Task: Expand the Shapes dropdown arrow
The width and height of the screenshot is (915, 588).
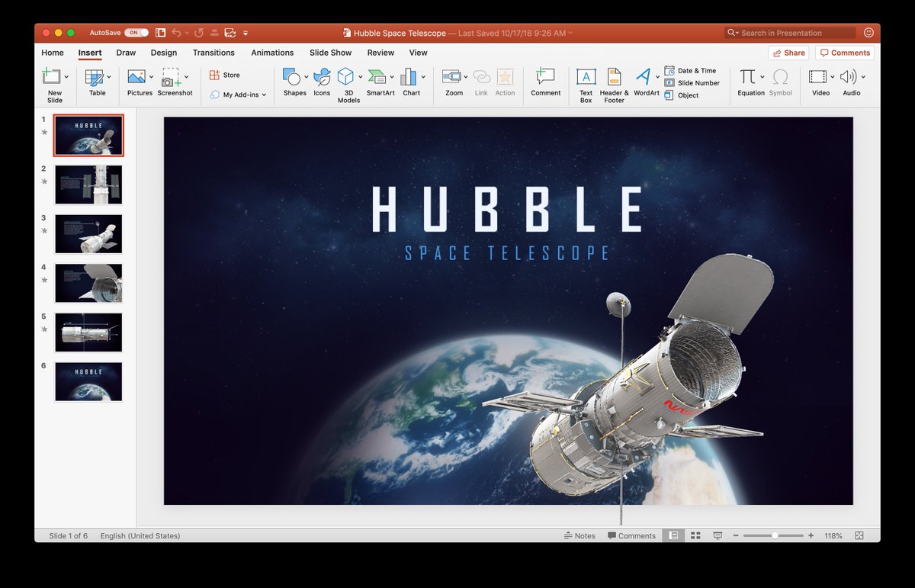Action: point(306,77)
